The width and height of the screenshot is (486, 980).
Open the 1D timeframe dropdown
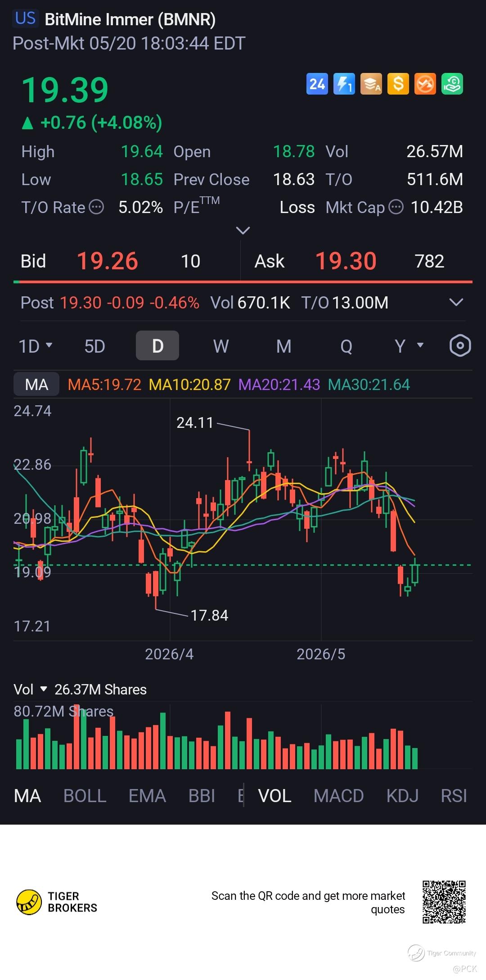(36, 346)
